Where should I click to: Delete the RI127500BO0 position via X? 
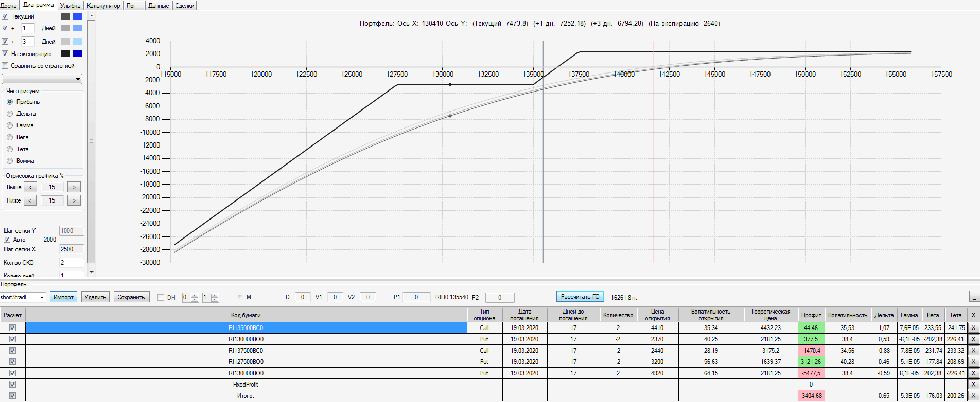click(973, 362)
